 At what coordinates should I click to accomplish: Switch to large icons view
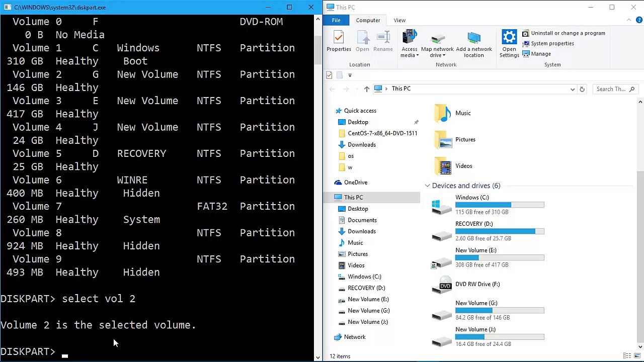tap(636, 356)
